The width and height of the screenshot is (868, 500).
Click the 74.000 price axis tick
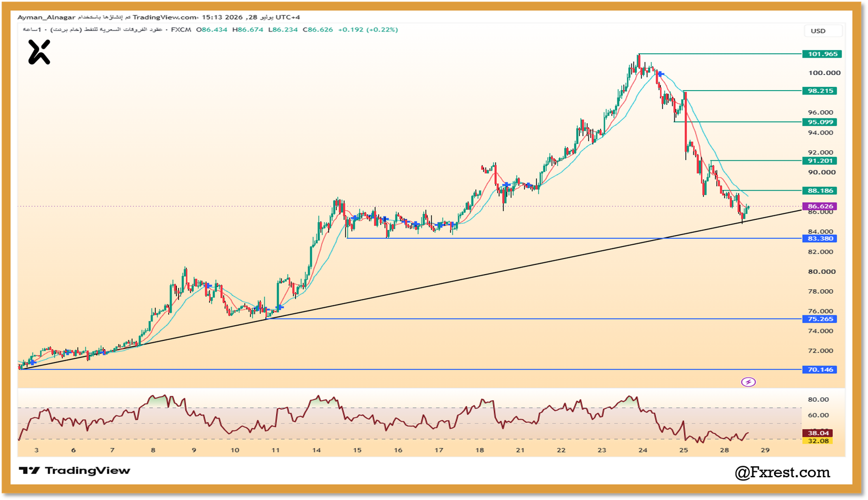point(820,331)
